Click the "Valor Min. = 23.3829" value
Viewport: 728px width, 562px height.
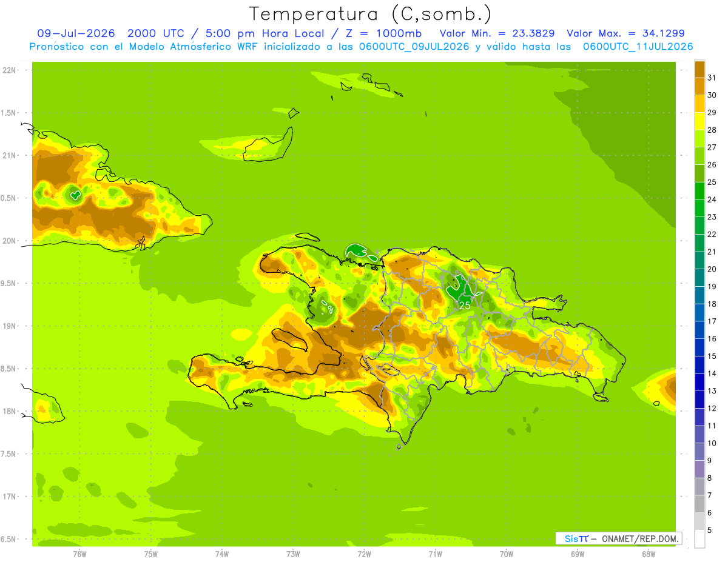click(497, 33)
